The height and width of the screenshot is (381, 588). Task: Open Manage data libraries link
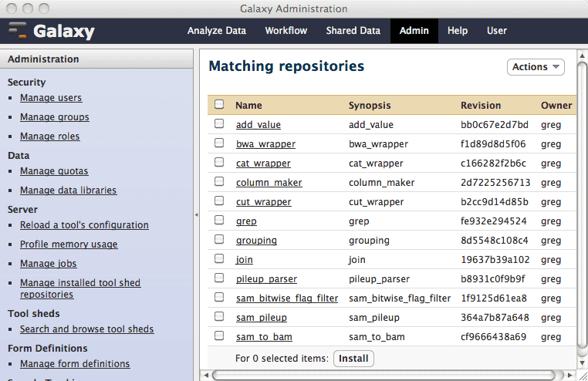pos(68,190)
